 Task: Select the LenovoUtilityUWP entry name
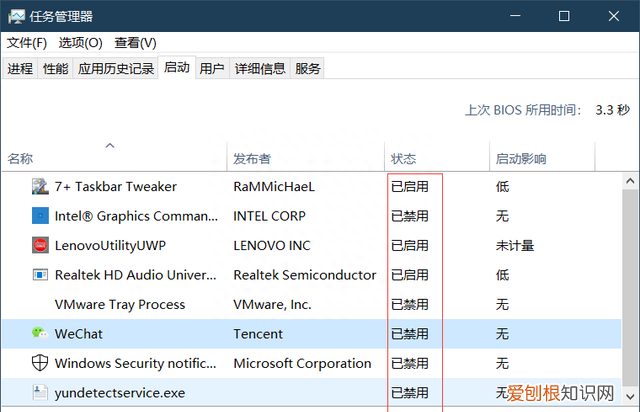tap(110, 245)
